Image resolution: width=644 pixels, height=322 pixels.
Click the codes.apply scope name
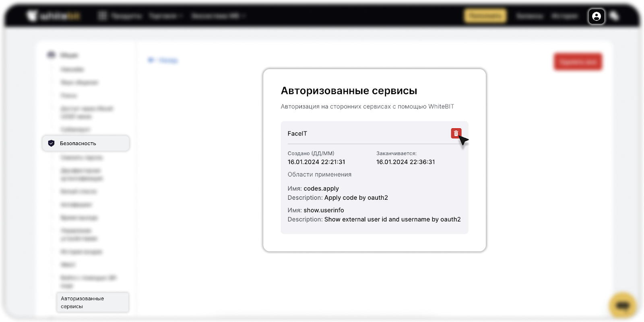pyautogui.click(x=321, y=189)
